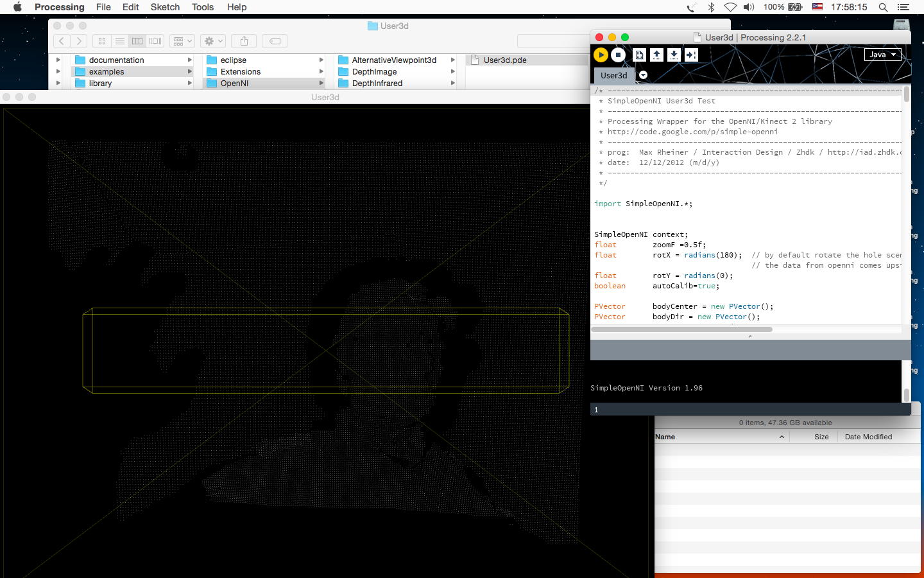Open the tab options arrow beside User3d
The image size is (924, 578).
click(643, 75)
